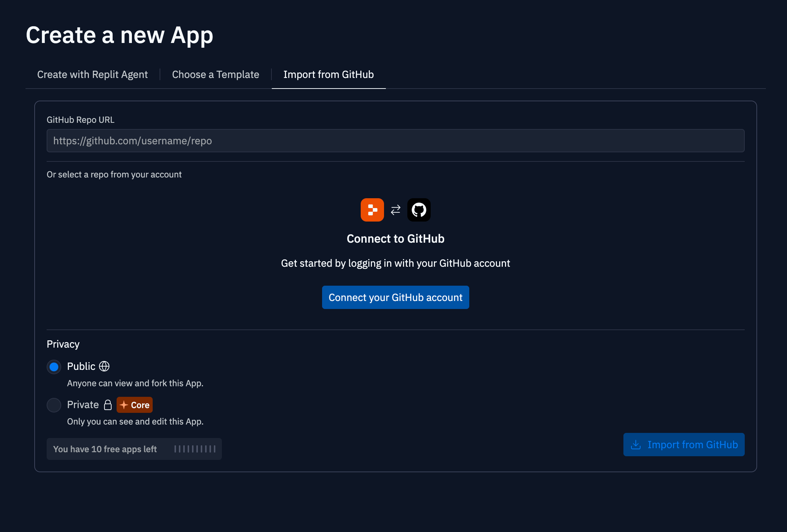
Task: Click Connect your GitHub account button
Action: click(396, 297)
